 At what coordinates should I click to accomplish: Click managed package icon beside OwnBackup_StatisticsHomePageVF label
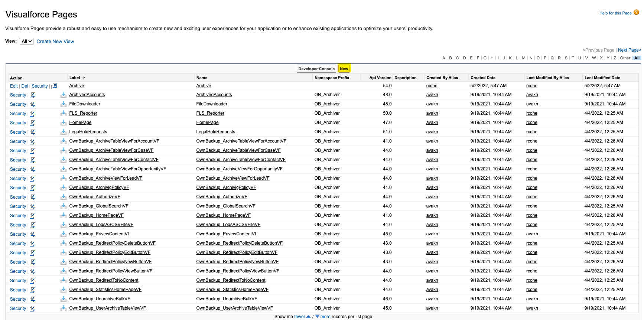[64, 289]
